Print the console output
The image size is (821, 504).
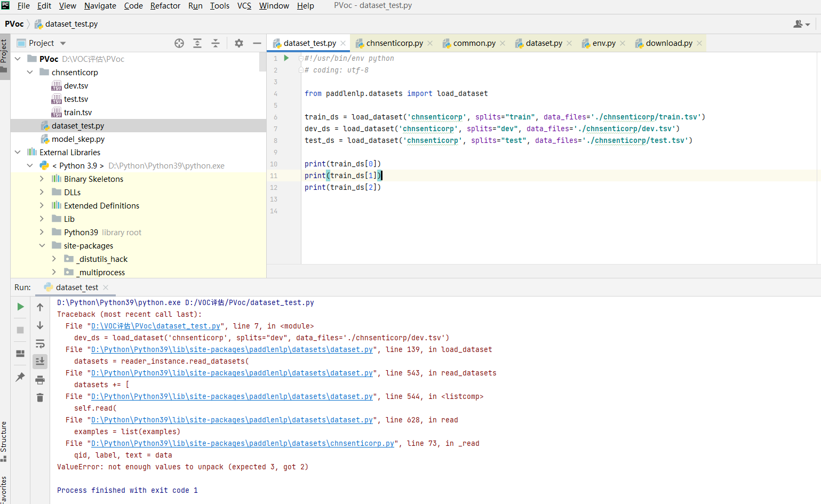tap(40, 380)
